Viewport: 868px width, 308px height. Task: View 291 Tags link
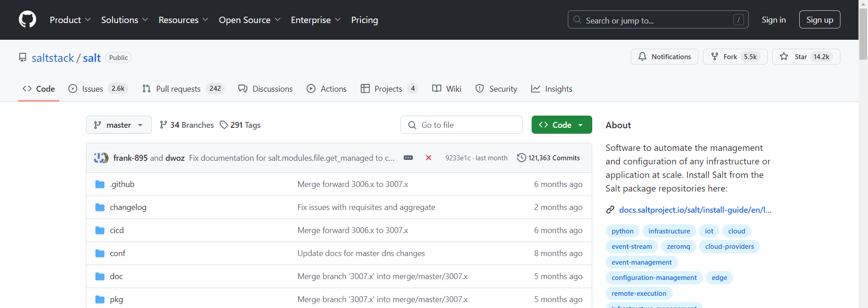[240, 125]
